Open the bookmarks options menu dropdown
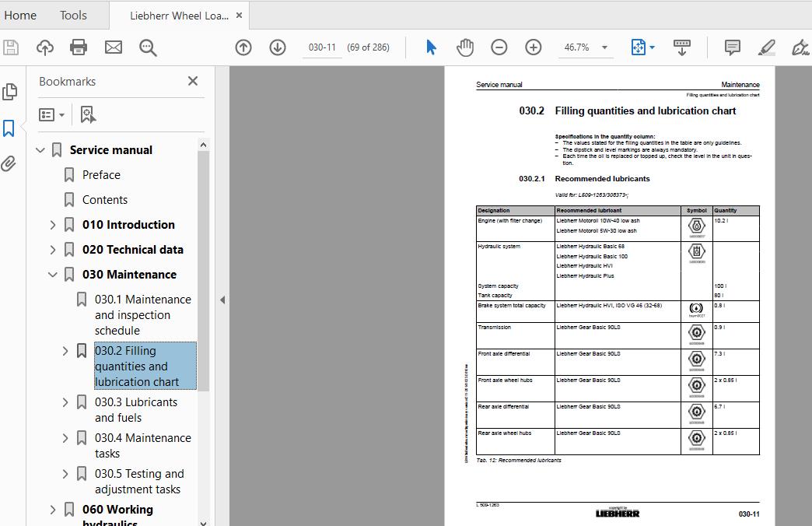Screen dimensions: 812x526 point(51,114)
